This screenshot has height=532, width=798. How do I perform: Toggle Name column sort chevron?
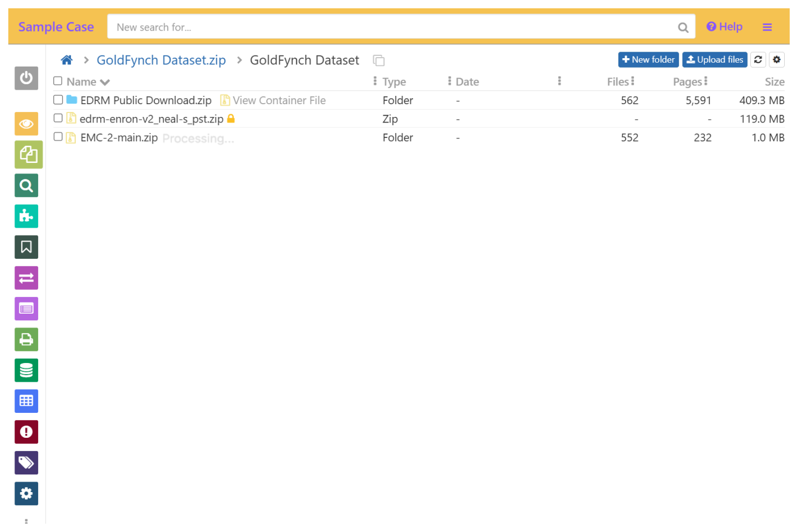click(105, 82)
